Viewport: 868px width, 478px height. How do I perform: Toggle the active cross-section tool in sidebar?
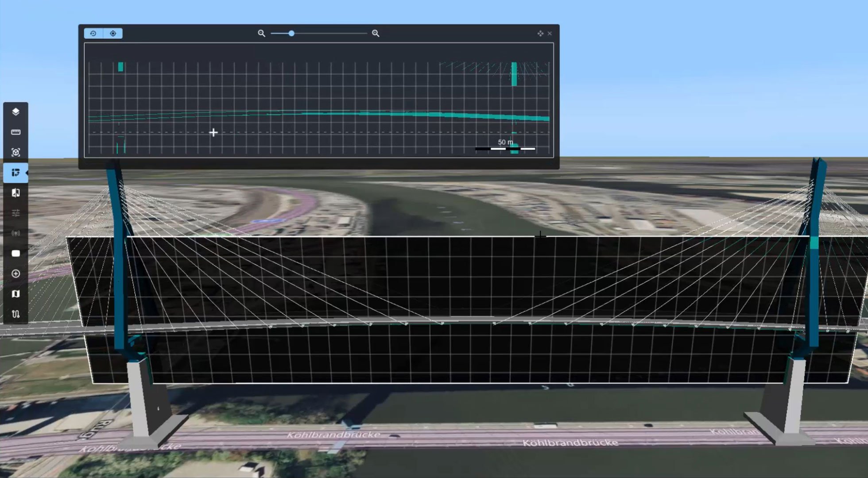pos(15,173)
